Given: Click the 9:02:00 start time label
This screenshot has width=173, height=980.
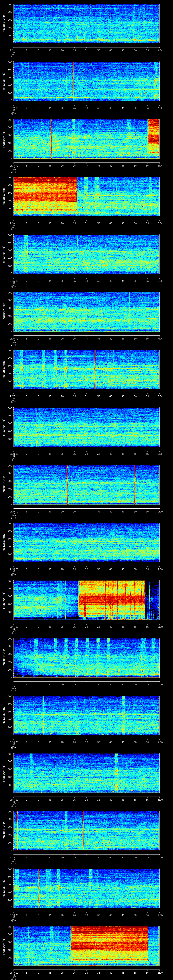Looking at the screenshot, I should pos(14,108).
